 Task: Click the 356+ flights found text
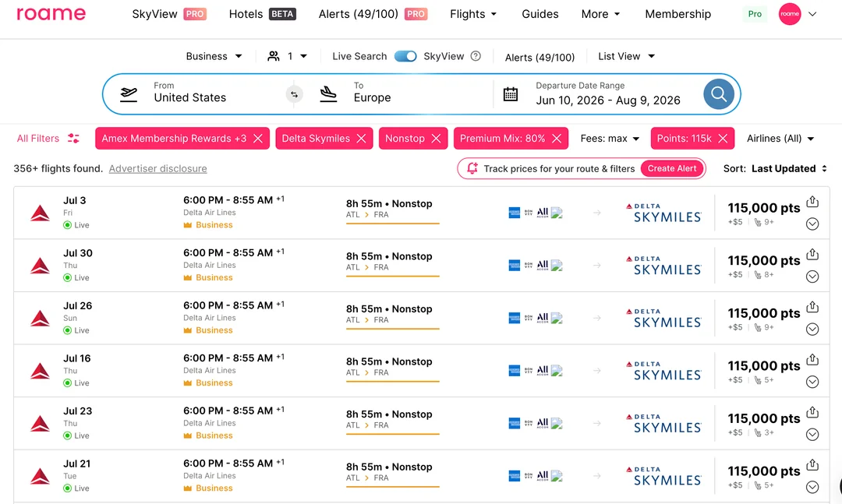(58, 168)
